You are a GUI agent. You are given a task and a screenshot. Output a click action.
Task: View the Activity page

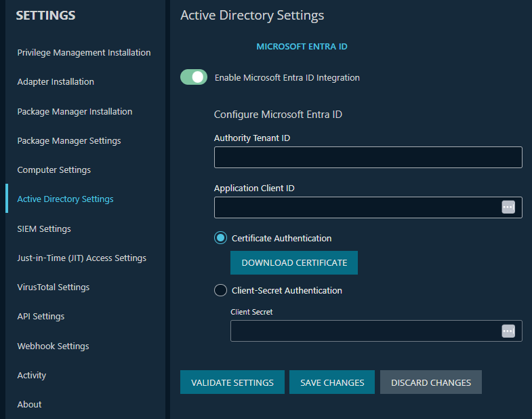[x=32, y=376]
